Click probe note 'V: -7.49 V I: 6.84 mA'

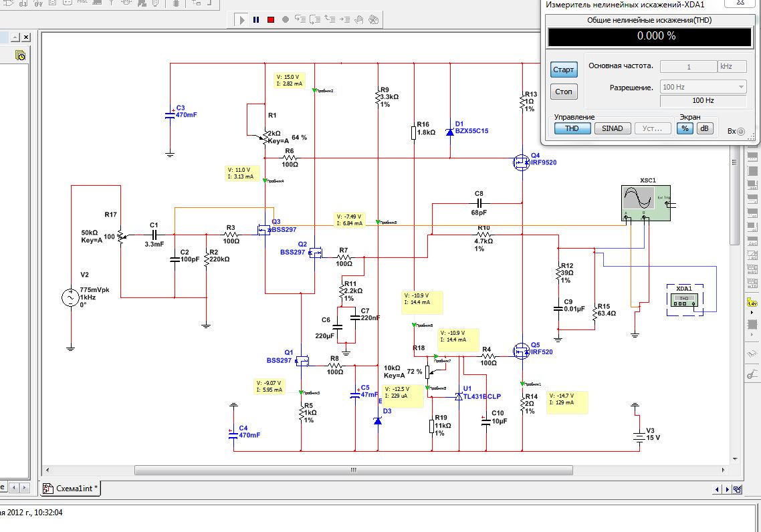pyautogui.click(x=350, y=220)
